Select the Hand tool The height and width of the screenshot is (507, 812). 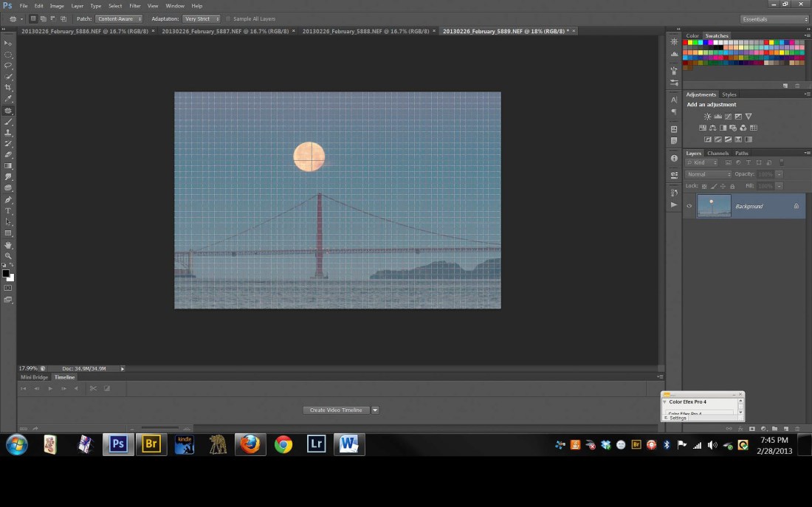(9, 244)
